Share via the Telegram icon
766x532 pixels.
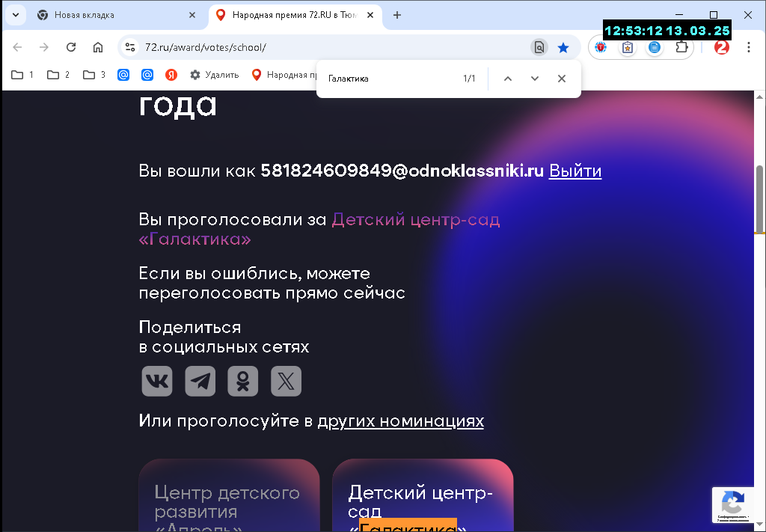point(200,381)
